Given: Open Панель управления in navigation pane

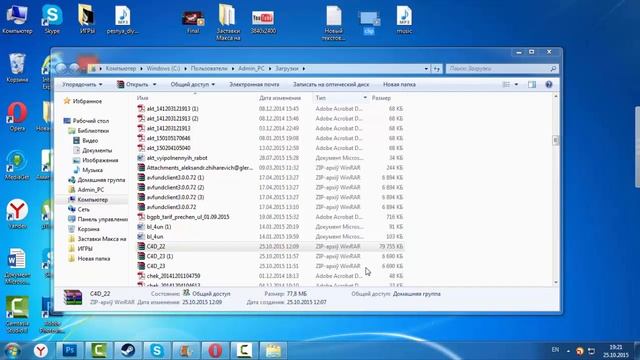Looking at the screenshot, I should click(x=98, y=219).
